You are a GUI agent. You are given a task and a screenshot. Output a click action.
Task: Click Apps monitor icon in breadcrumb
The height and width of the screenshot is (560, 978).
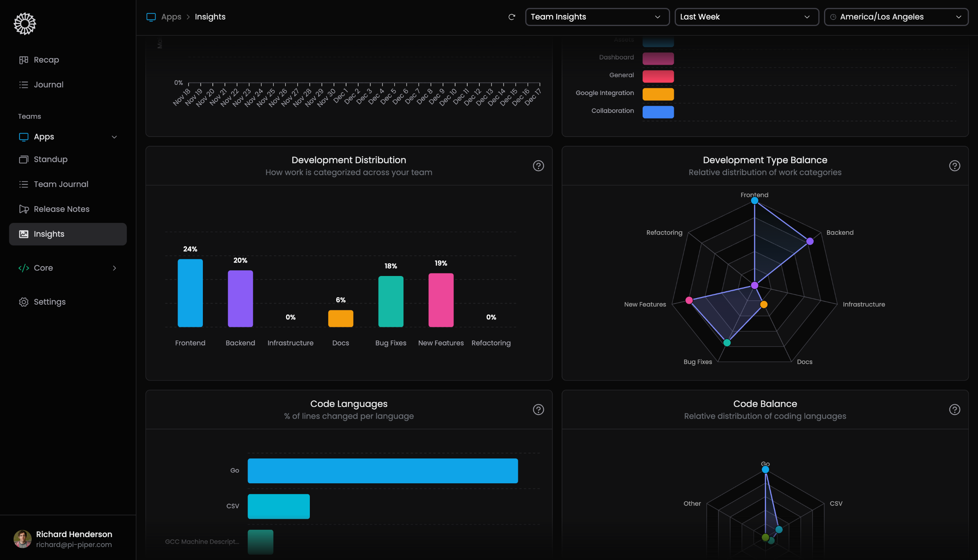point(151,17)
